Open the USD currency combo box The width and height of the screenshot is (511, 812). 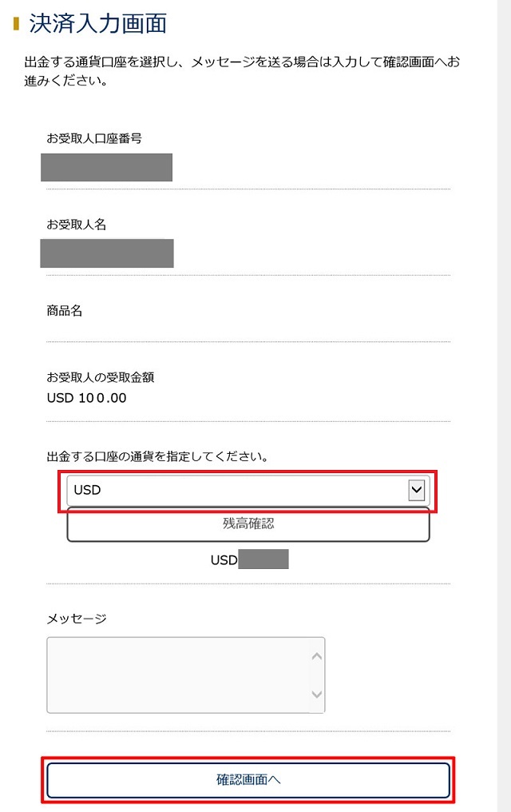pyautogui.click(x=240, y=490)
